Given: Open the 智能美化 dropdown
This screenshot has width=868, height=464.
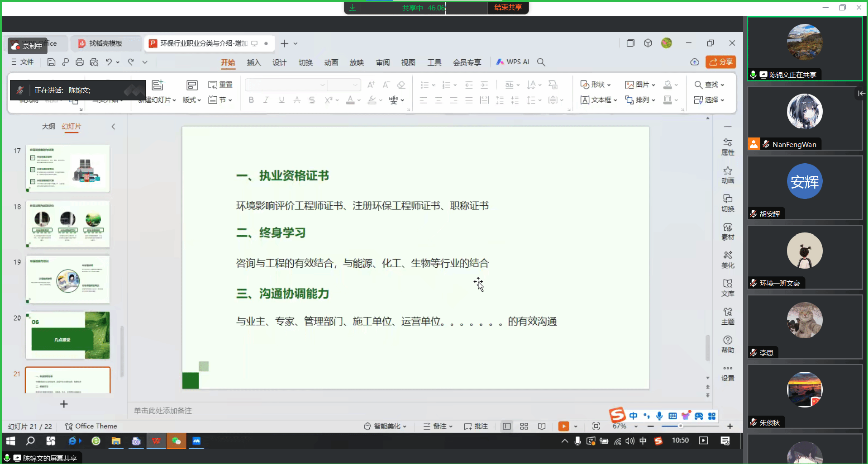Looking at the screenshot, I should tap(386, 426).
